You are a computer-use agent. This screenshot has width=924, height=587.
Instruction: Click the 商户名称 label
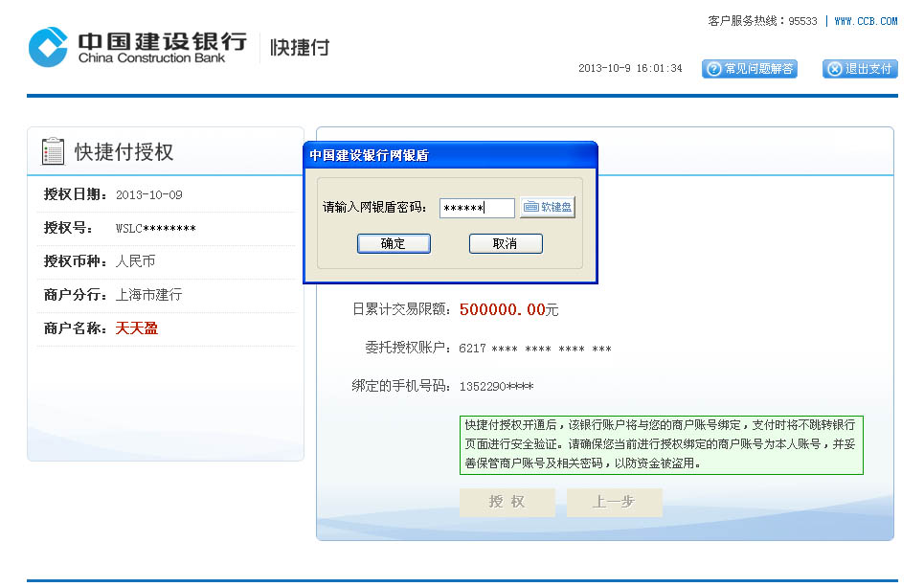pos(75,328)
